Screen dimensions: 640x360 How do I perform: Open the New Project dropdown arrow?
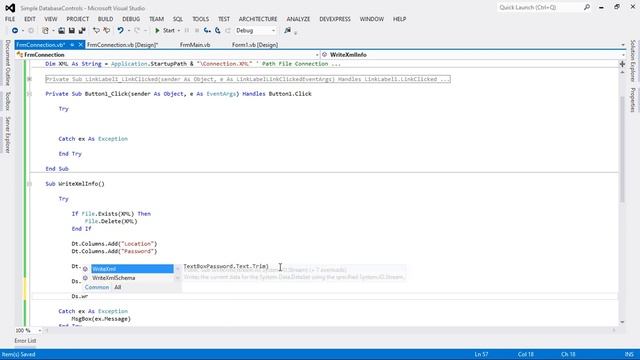(53, 31)
